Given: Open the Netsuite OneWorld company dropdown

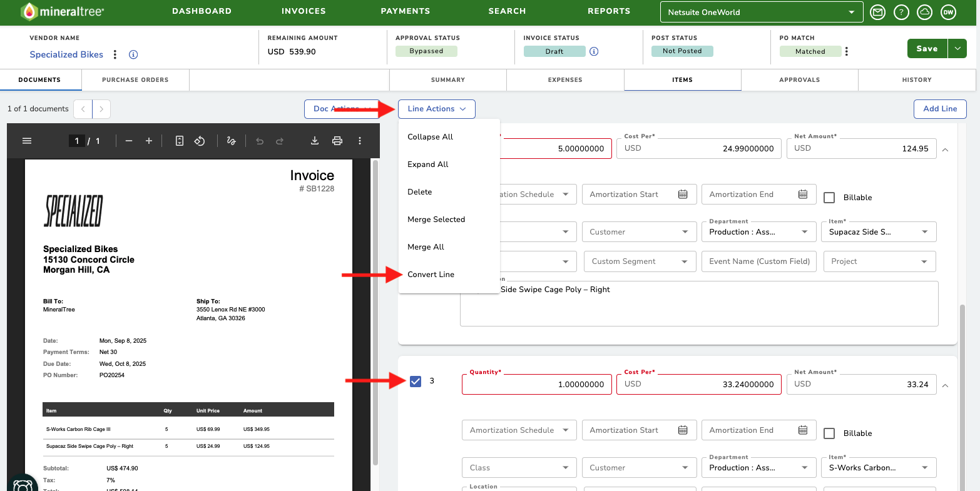Looking at the screenshot, I should tap(762, 12).
